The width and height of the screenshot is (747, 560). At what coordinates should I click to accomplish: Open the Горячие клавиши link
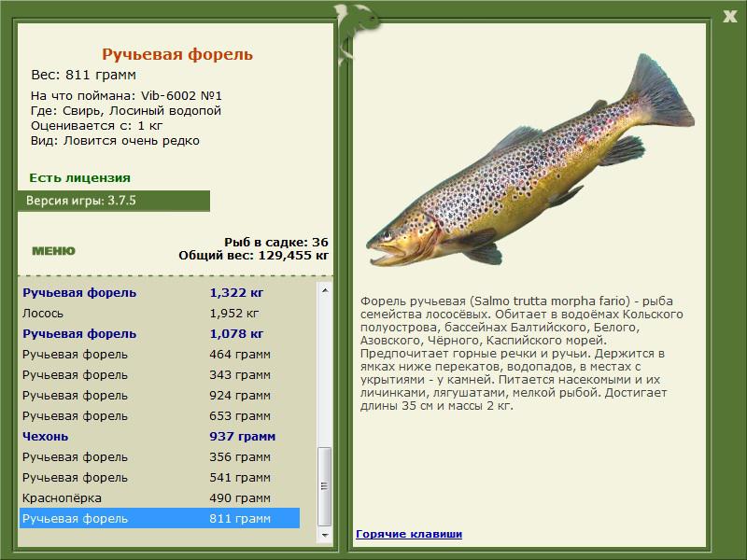[409, 534]
